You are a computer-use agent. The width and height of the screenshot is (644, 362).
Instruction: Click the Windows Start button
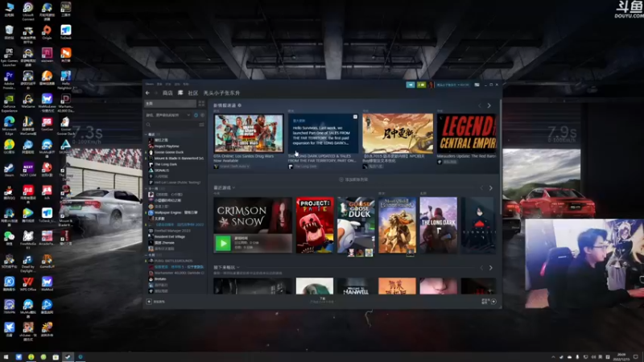pyautogui.click(x=6, y=357)
